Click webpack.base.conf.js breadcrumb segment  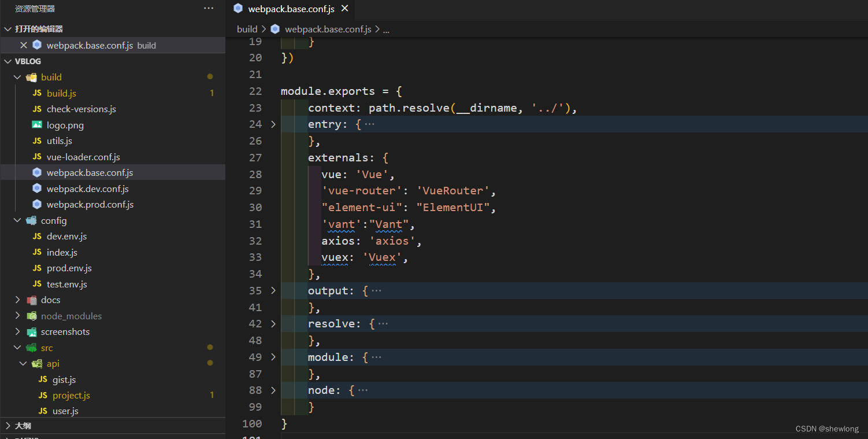point(328,29)
